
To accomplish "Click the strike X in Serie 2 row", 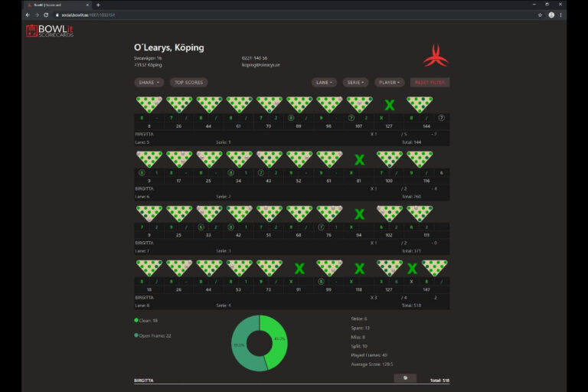I will coord(358,159).
